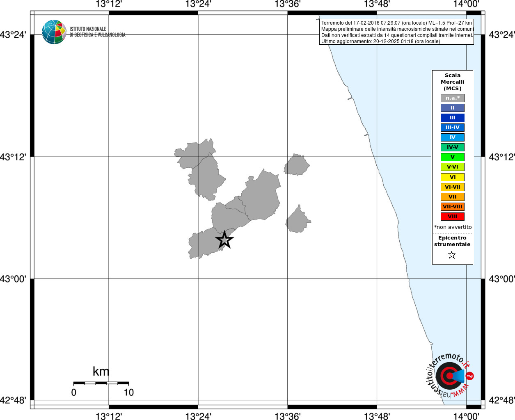The width and height of the screenshot is (515, 420).
Task: Select the V-VI intensity swatch
Action: (453, 167)
